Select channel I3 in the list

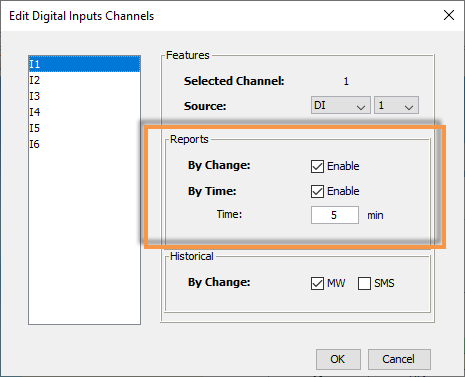(84, 96)
